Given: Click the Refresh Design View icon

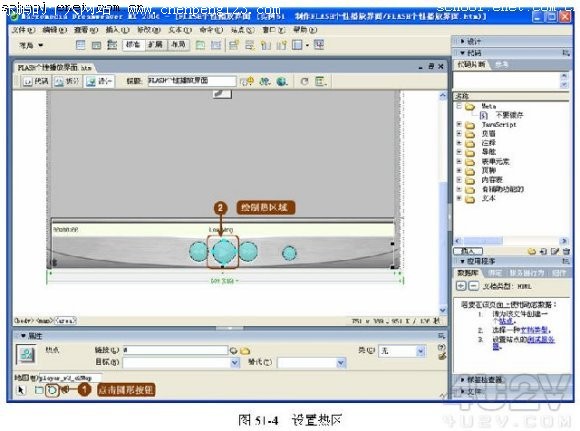Looking at the screenshot, I should pyautogui.click(x=304, y=81).
